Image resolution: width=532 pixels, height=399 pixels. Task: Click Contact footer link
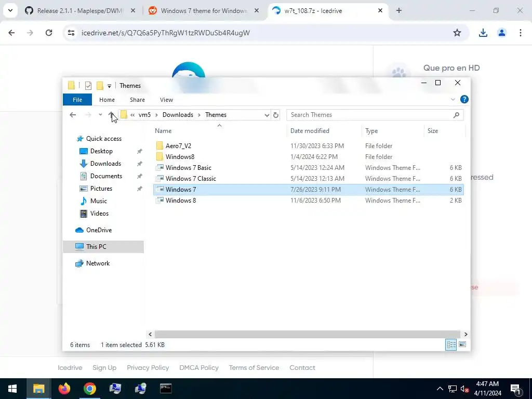point(302,368)
